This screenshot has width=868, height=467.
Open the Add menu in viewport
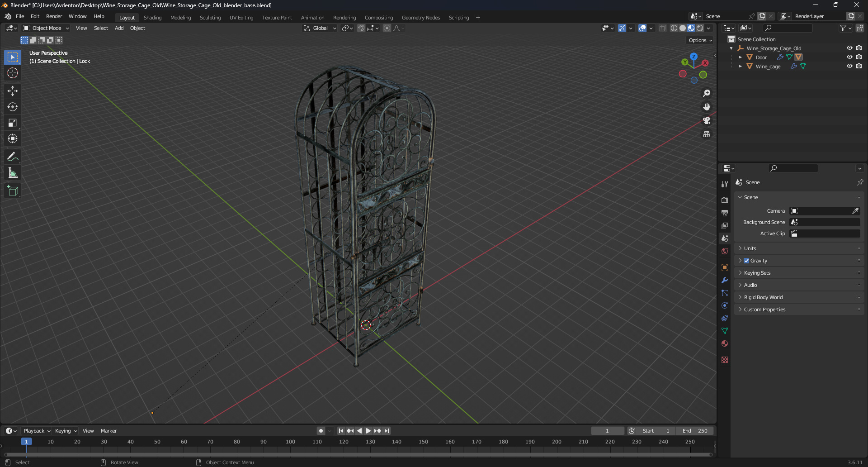(x=119, y=28)
